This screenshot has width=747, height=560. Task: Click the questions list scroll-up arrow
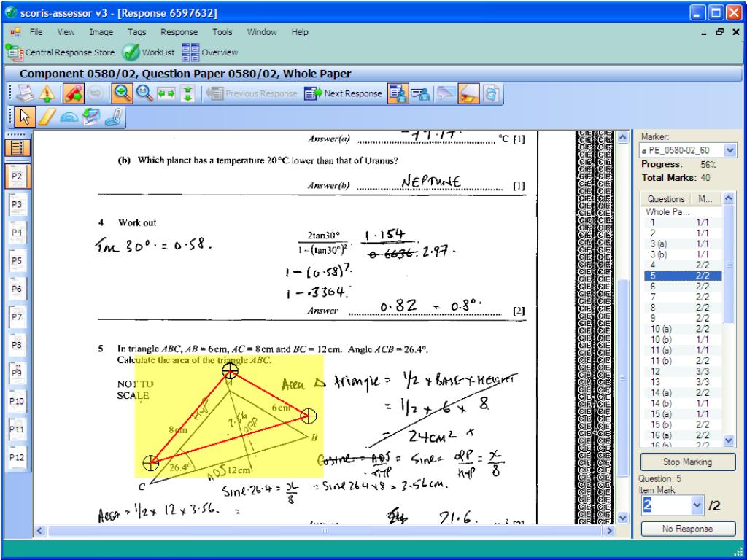coord(729,198)
